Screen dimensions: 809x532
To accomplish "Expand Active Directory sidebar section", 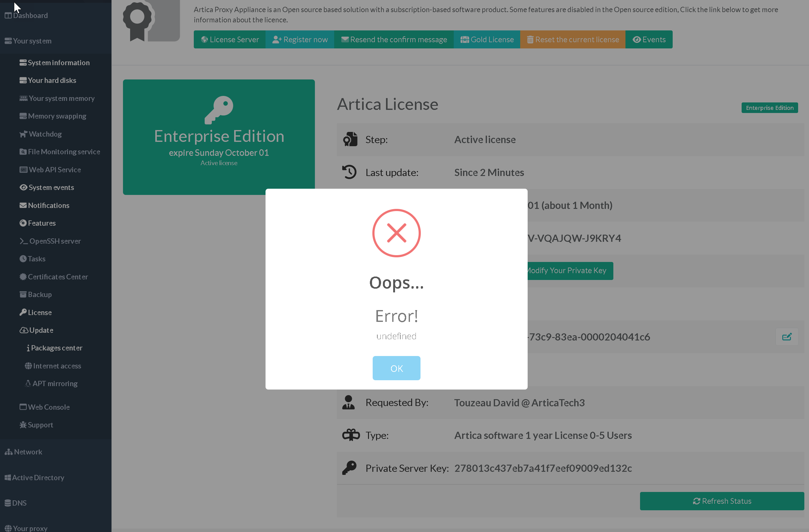I will (38, 478).
